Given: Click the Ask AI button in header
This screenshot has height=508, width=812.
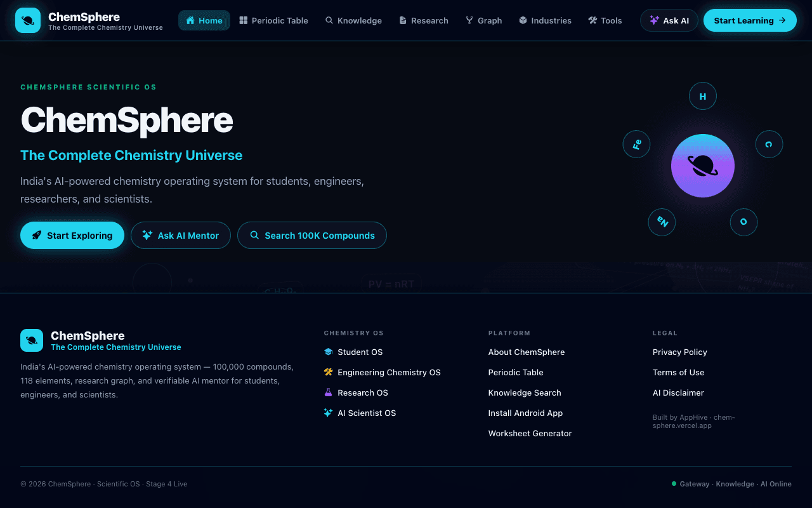Looking at the screenshot, I should click(669, 20).
